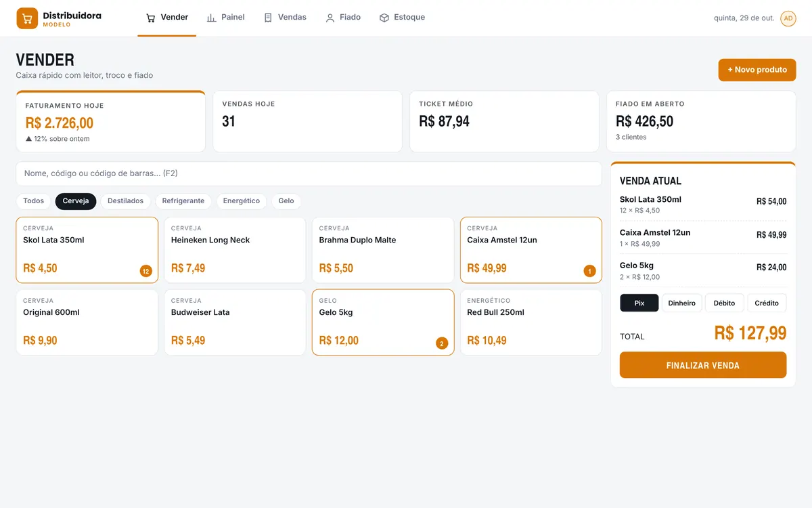Click the Novo produto button
This screenshot has height=508, width=812.
757,70
